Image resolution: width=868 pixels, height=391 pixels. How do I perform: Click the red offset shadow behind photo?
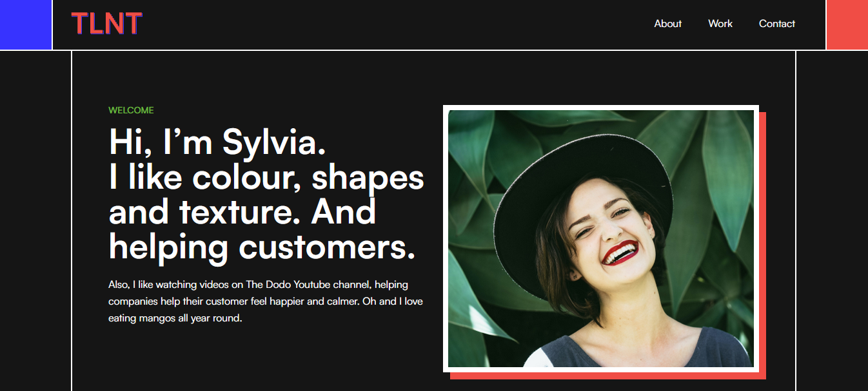pyautogui.click(x=607, y=376)
